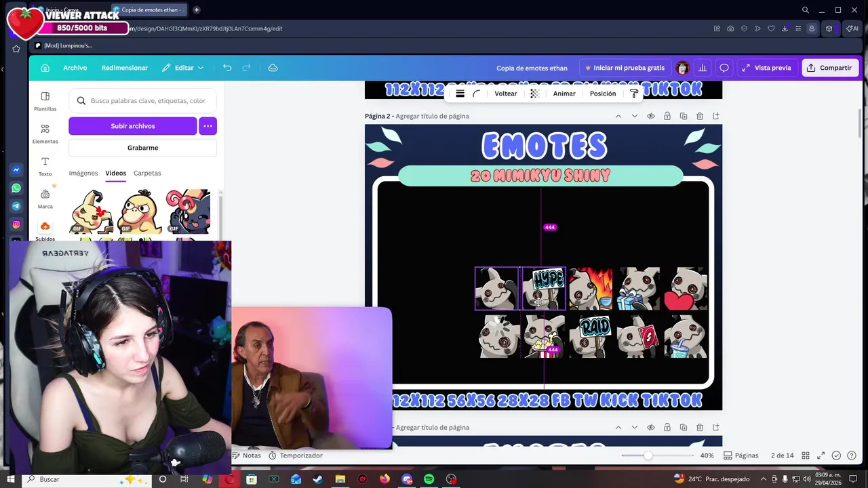Move lower page down chevron

click(635, 428)
